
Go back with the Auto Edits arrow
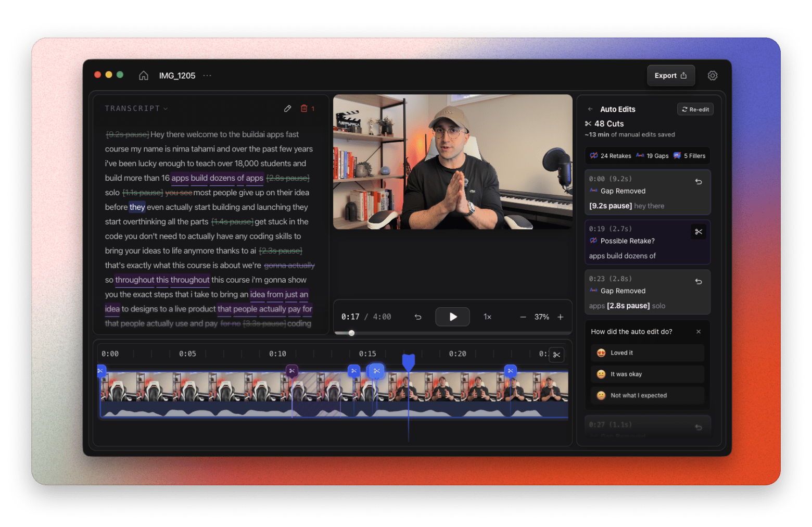pos(590,109)
